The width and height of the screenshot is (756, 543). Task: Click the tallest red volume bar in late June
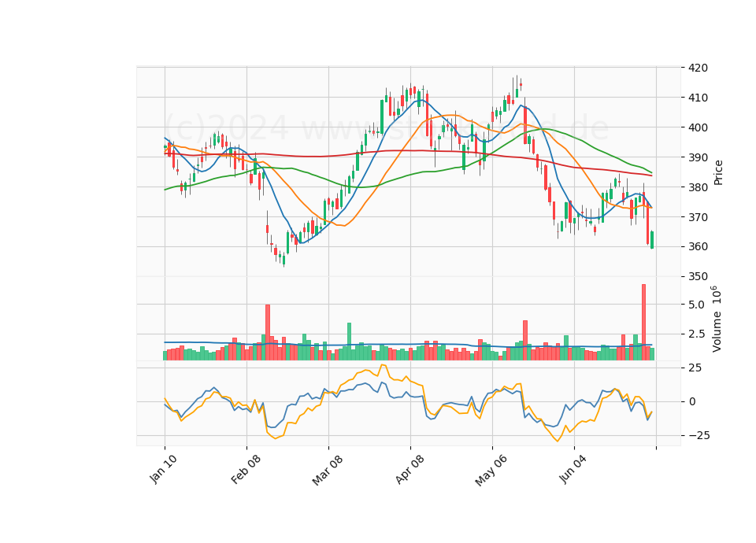643,322
